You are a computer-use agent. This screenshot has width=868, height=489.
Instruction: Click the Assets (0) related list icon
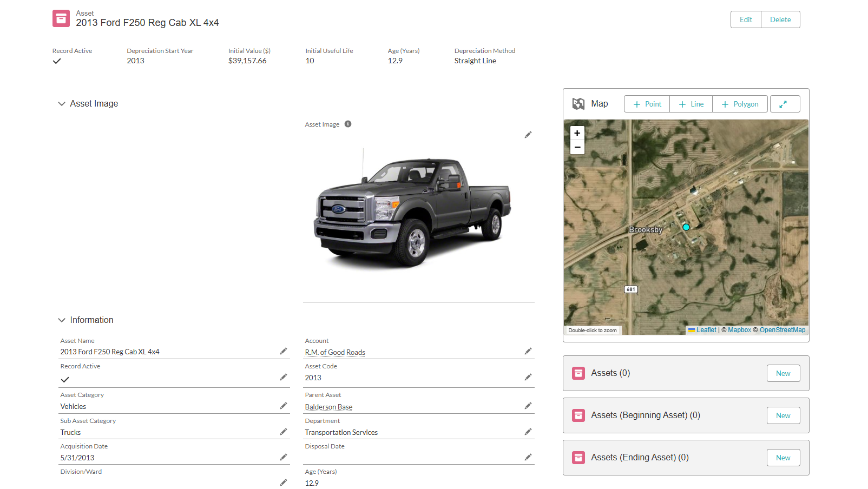point(578,373)
